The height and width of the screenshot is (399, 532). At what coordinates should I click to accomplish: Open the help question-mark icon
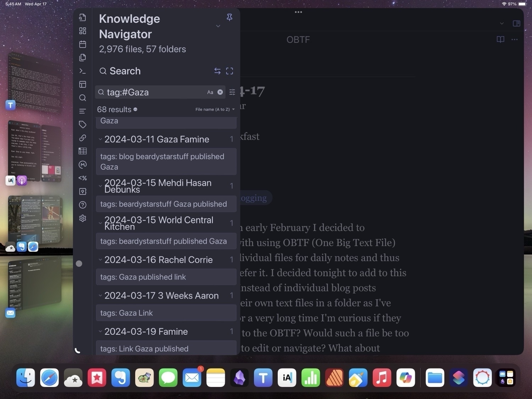tap(83, 205)
